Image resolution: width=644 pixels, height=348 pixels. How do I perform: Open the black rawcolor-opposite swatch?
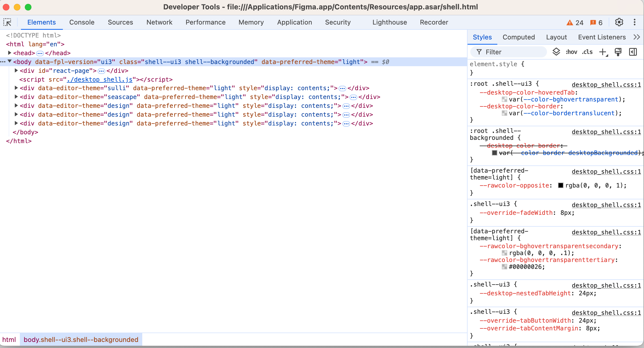point(561,185)
